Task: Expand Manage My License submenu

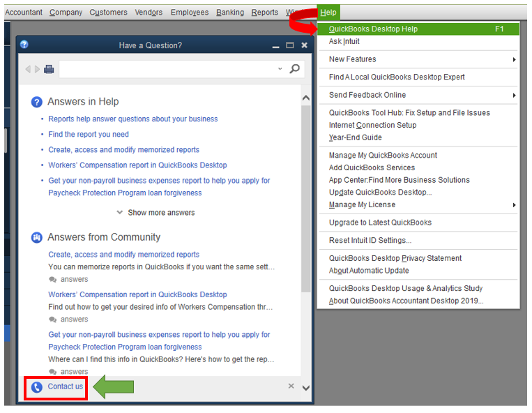Action: pyautogui.click(x=418, y=205)
